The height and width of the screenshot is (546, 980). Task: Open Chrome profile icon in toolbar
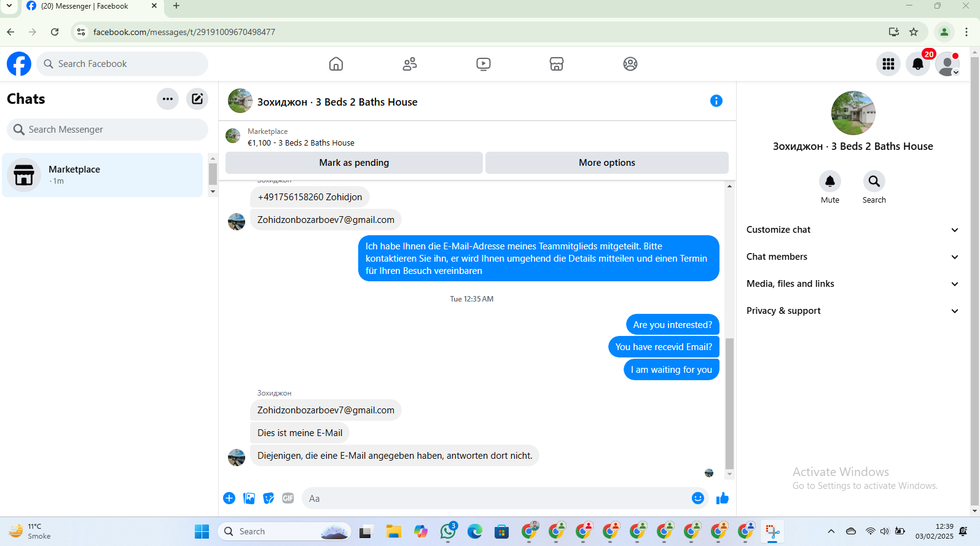(x=944, y=32)
